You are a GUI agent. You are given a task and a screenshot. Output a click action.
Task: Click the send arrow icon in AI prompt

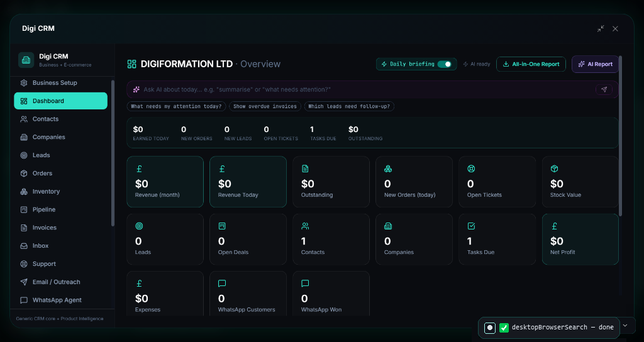604,89
